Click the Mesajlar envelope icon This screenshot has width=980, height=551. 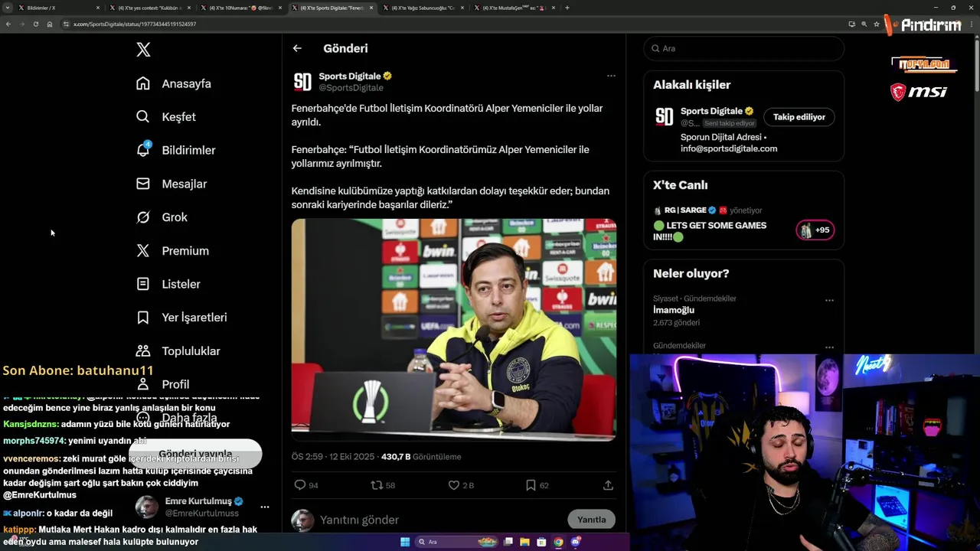point(143,184)
